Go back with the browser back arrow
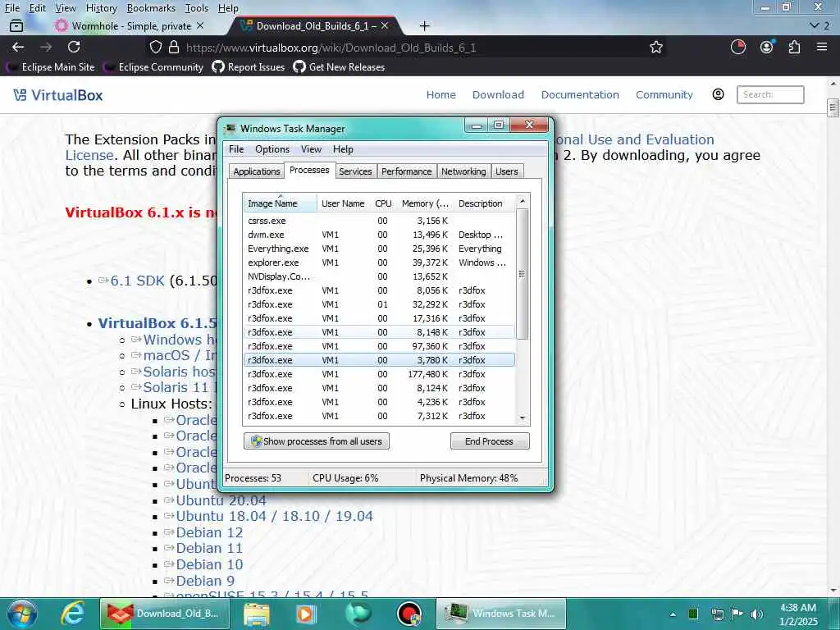The width and height of the screenshot is (840, 630). pyautogui.click(x=18, y=47)
